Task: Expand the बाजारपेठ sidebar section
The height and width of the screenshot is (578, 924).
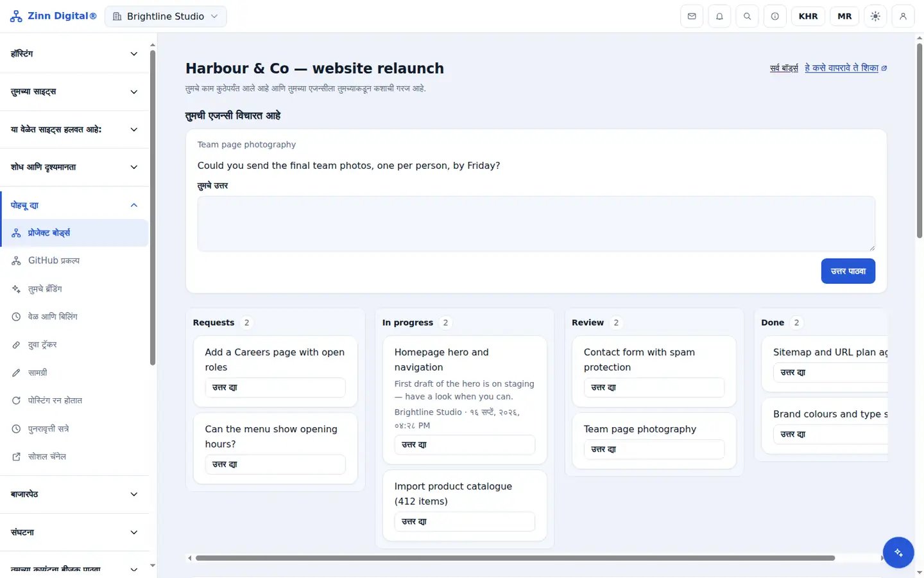Action: click(74, 495)
